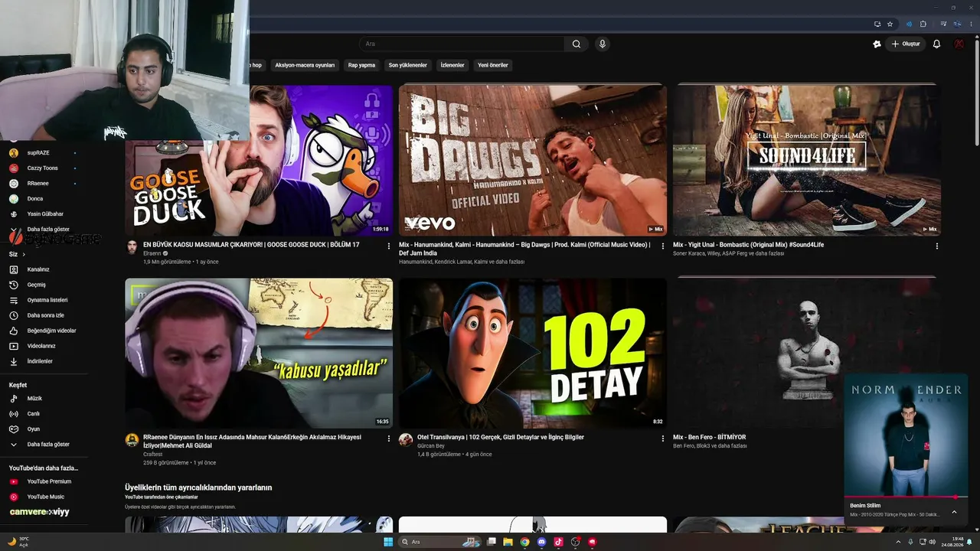The width and height of the screenshot is (980, 551).
Task: Open the Mix - Hanumankind Big Dawgs title link
Action: point(524,249)
